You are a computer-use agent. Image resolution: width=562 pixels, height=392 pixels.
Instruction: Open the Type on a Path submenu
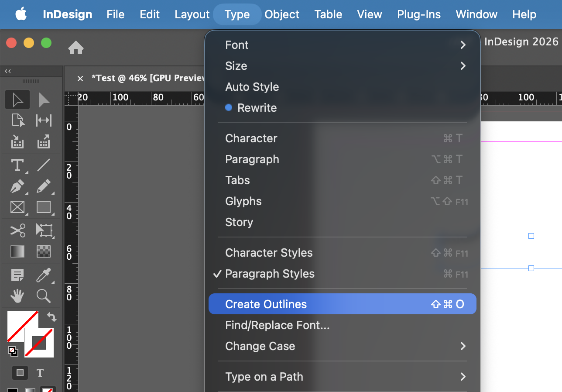[x=343, y=377]
